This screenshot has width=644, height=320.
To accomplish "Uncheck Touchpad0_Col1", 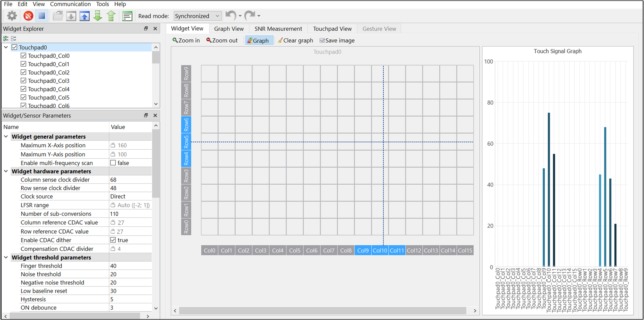I will tap(23, 64).
